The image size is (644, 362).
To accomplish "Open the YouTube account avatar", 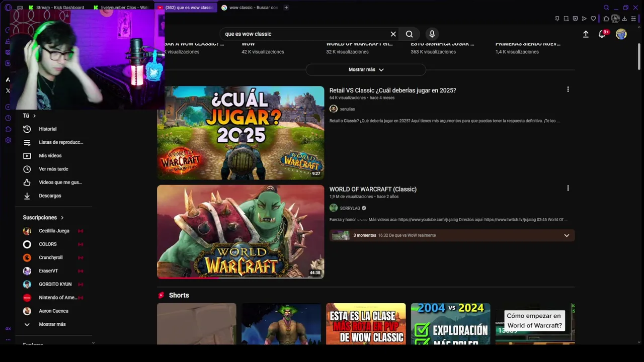I will coord(621,34).
